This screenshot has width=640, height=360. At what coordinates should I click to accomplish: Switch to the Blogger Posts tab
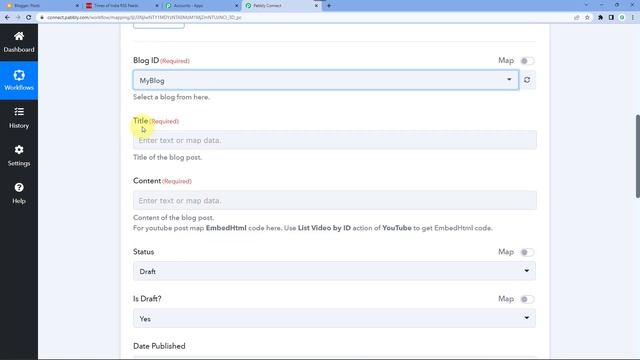(41, 6)
